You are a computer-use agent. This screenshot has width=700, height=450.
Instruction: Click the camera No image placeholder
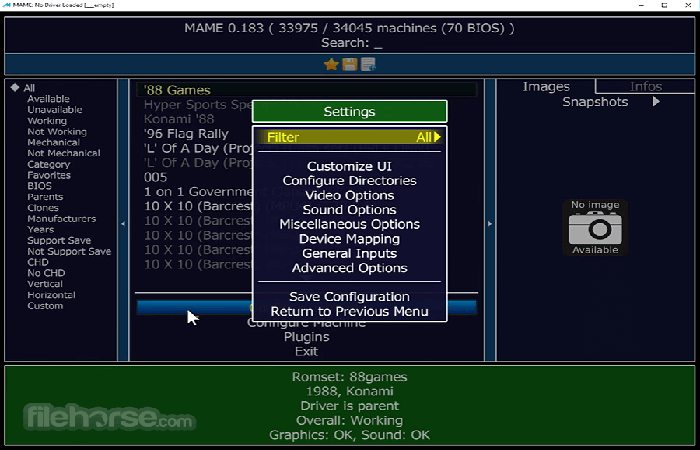pyautogui.click(x=595, y=228)
